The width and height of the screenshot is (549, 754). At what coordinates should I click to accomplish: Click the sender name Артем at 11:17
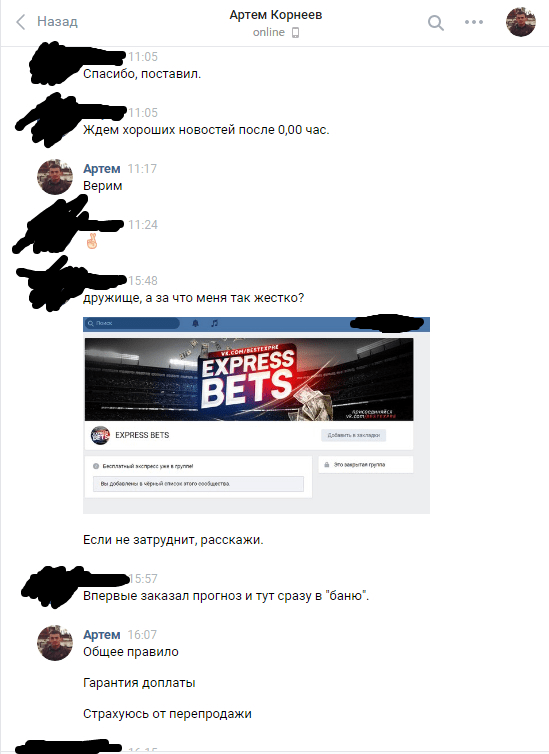(x=101, y=169)
